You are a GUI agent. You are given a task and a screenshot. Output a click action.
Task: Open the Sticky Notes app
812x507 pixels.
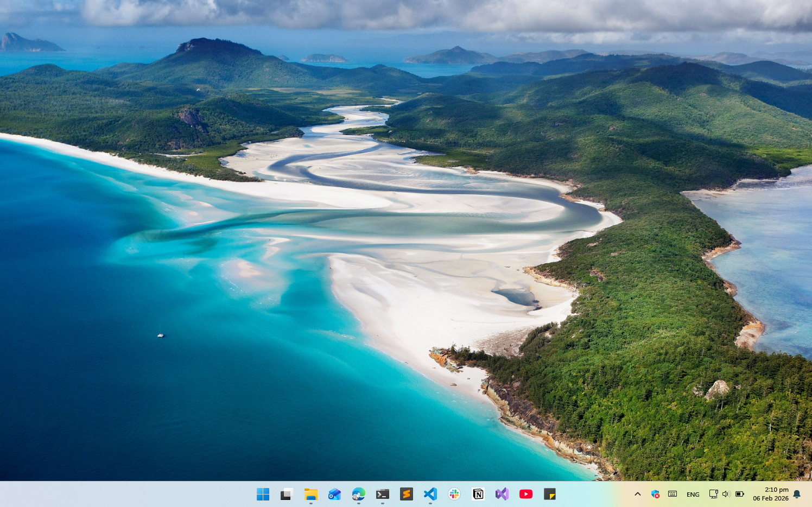coord(550,494)
